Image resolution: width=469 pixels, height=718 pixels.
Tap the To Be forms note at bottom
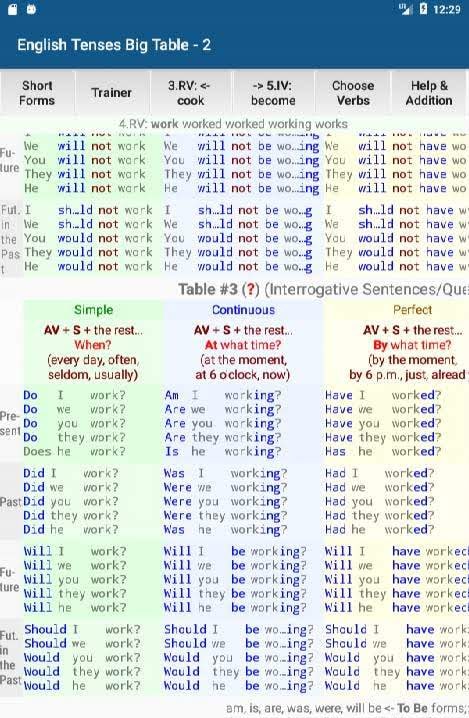point(346,708)
